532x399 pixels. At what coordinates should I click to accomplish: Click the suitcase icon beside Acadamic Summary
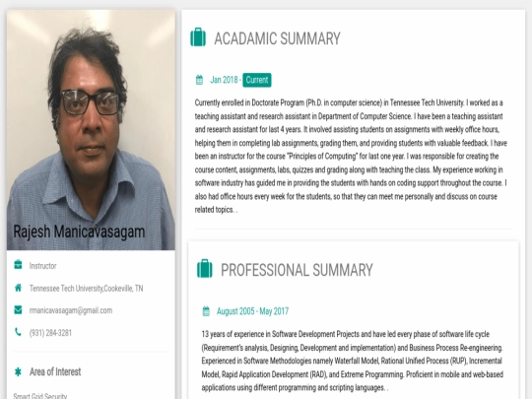coord(198,37)
